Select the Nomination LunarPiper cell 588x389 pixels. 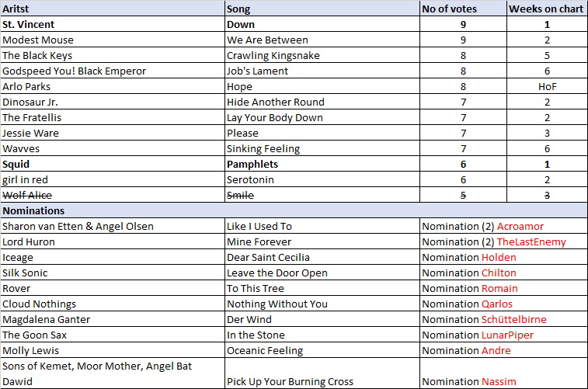(503, 335)
